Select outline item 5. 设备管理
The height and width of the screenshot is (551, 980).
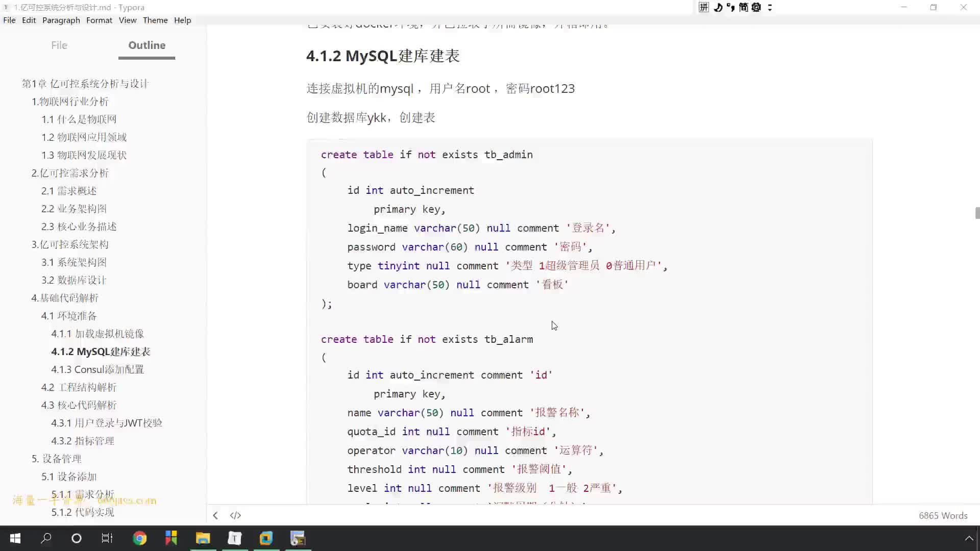(x=57, y=459)
